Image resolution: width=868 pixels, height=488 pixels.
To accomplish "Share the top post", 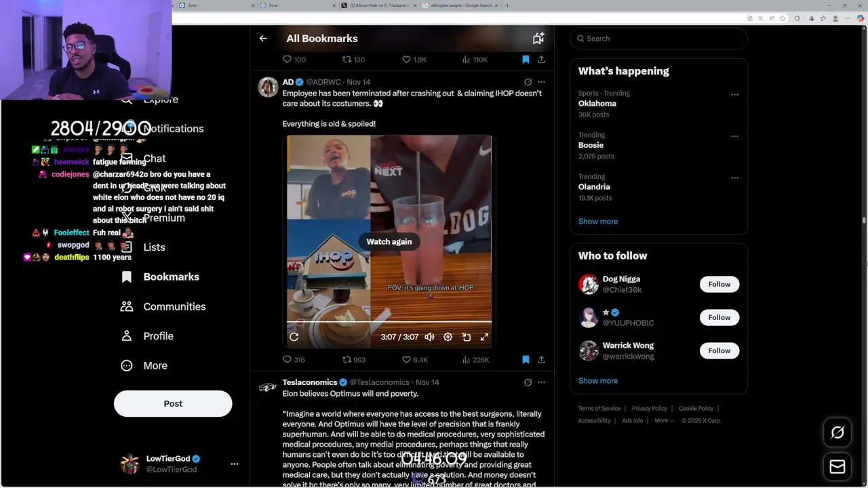I will 541,60.
